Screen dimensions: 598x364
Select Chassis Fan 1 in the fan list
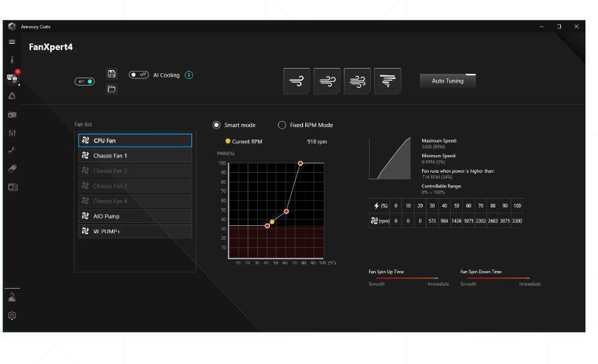pyautogui.click(x=135, y=155)
